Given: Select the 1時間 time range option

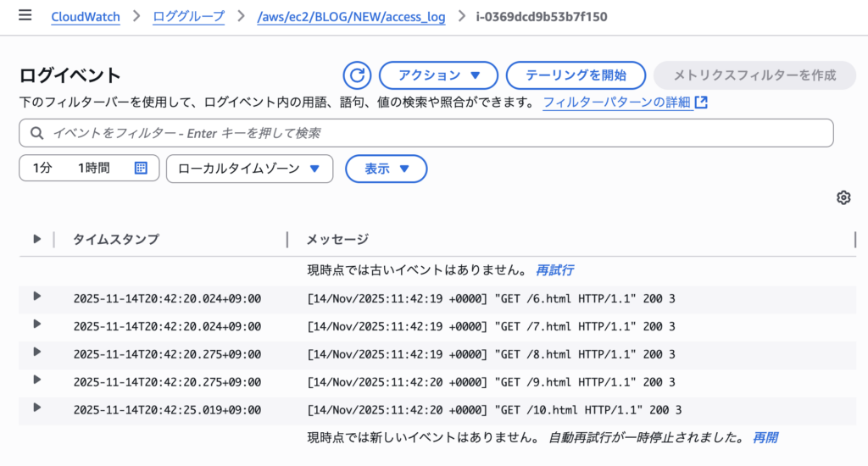Looking at the screenshot, I should 93,169.
